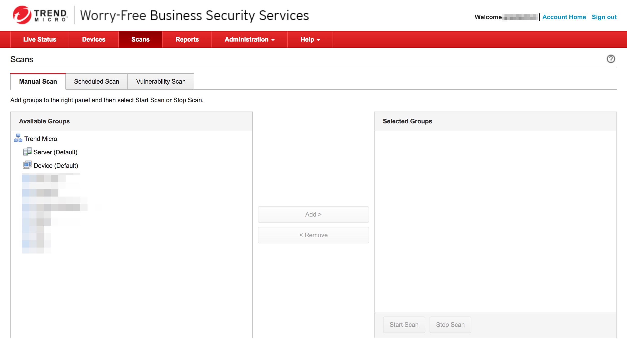Click the Server (Default) group icon
The image size is (627, 364).
(27, 152)
